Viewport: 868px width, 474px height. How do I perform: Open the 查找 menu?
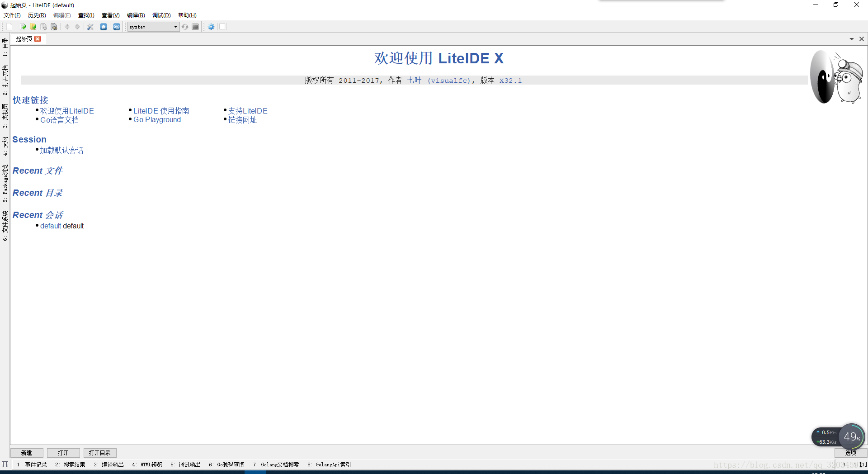[86, 15]
